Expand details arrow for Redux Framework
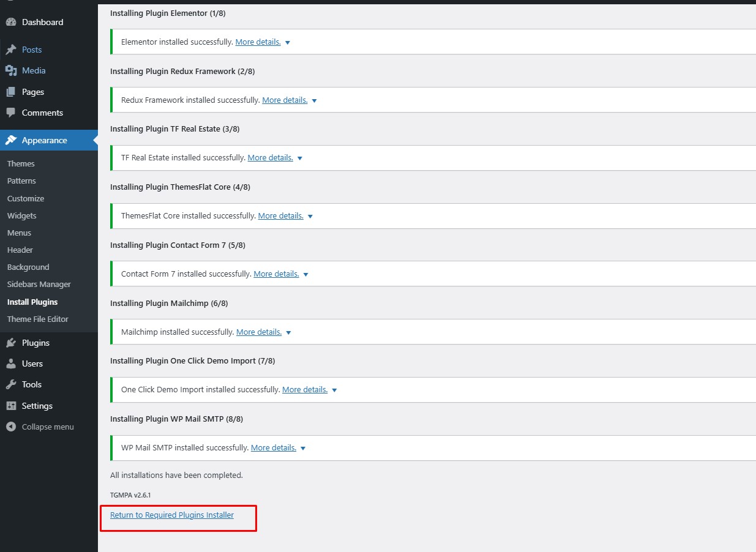 (x=314, y=100)
